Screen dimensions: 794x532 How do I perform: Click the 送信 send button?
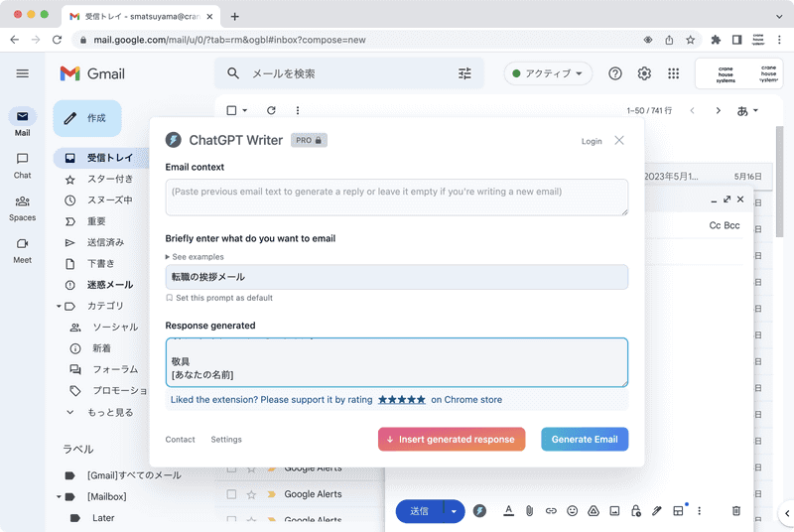(x=419, y=511)
